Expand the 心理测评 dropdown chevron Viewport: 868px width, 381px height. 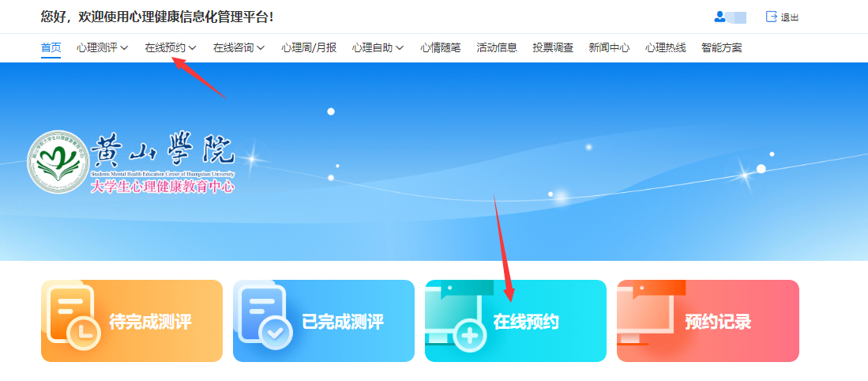(x=124, y=48)
